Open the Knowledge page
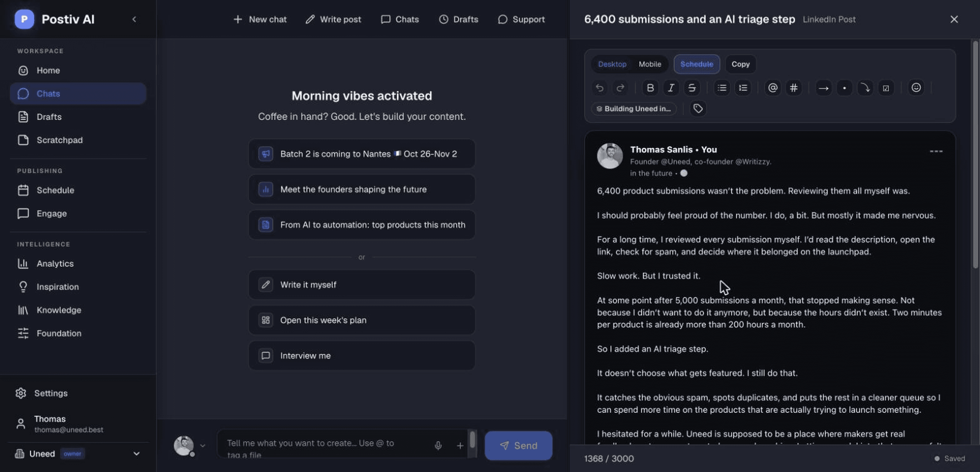The image size is (980, 472). (78, 310)
